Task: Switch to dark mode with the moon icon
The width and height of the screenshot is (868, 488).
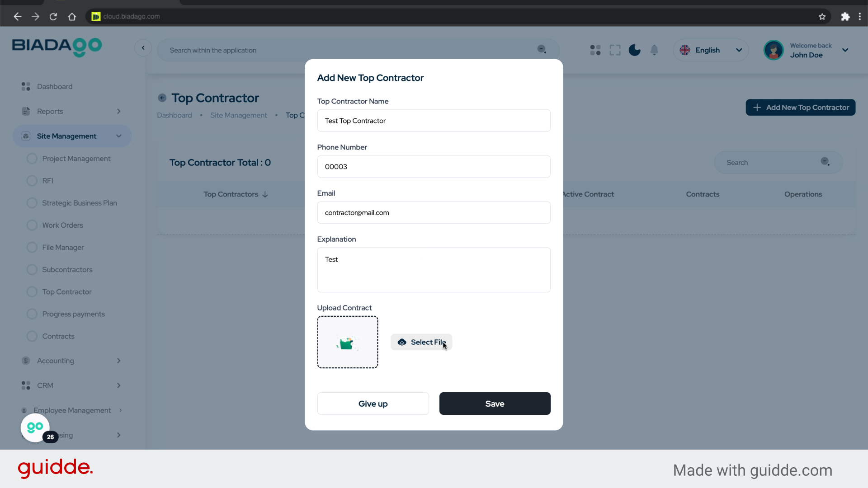Action: (x=634, y=50)
